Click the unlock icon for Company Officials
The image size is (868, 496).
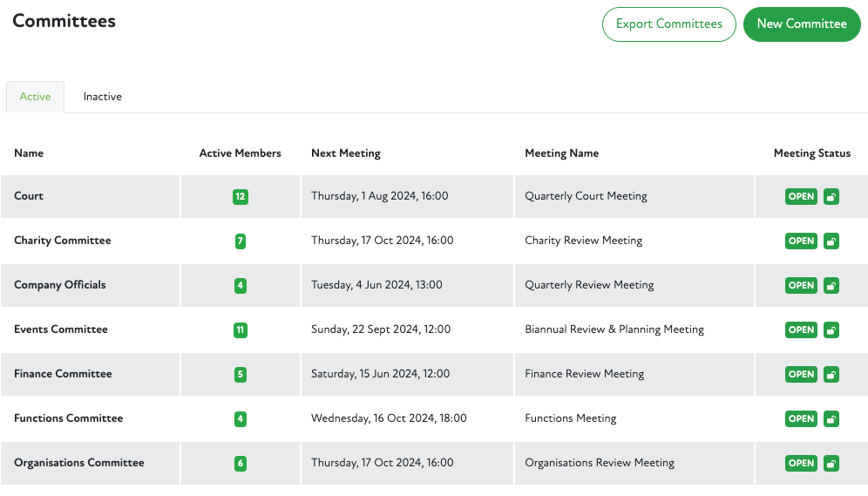pyautogui.click(x=831, y=286)
